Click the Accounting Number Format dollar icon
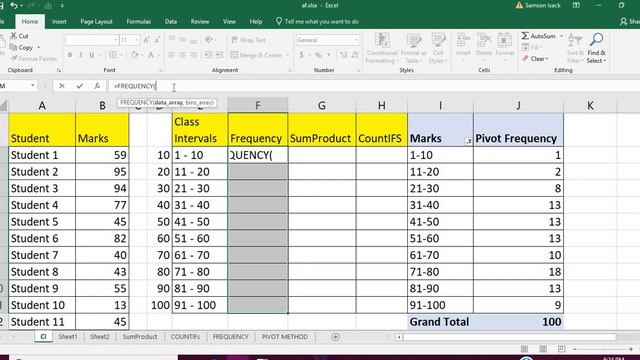 [302, 55]
